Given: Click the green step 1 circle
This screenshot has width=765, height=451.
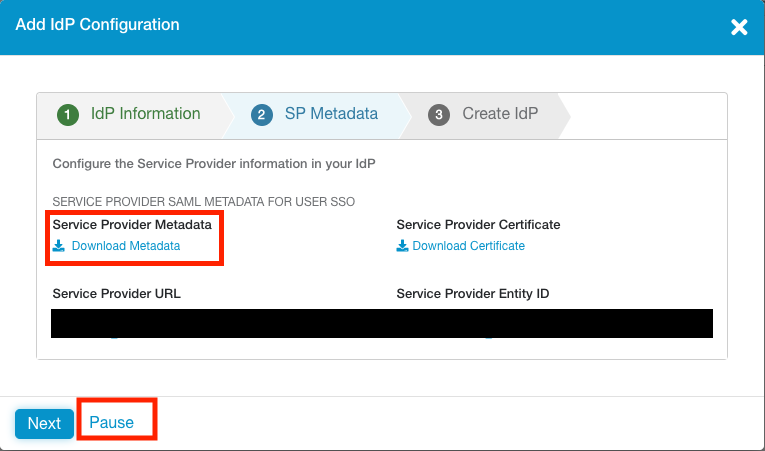Looking at the screenshot, I should click(x=68, y=115).
